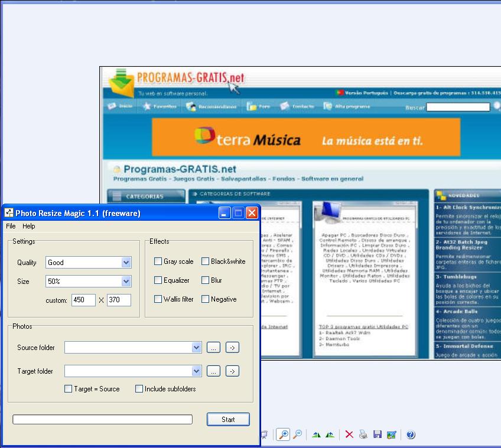Open the Size dropdown showing 50%
Screen dimensions: 501x448
(x=126, y=282)
